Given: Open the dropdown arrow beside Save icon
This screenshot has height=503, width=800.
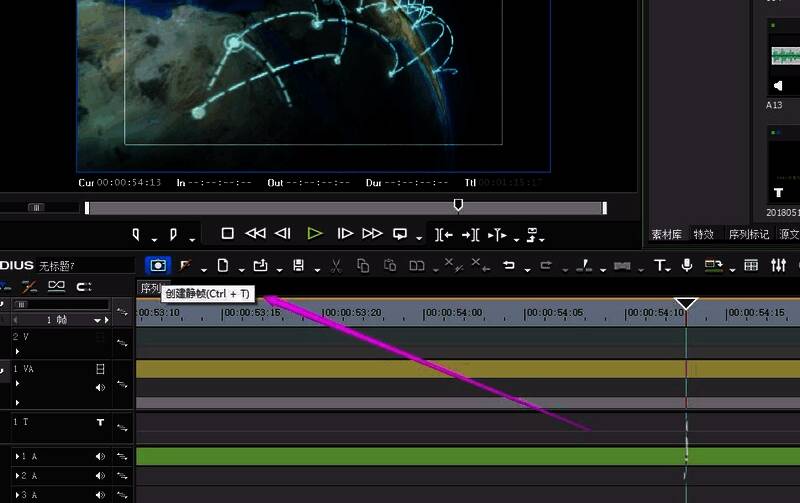Looking at the screenshot, I should 315,269.
